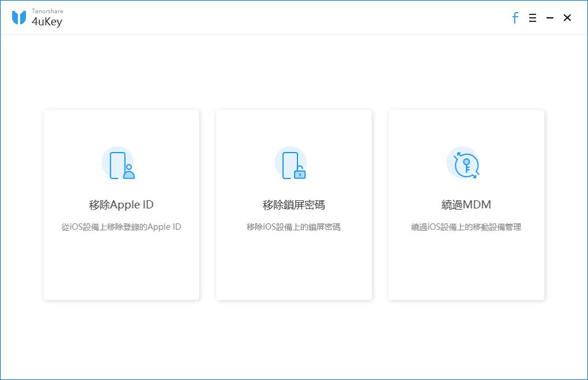
Task: Close the 4uKey window
Action: (567, 18)
